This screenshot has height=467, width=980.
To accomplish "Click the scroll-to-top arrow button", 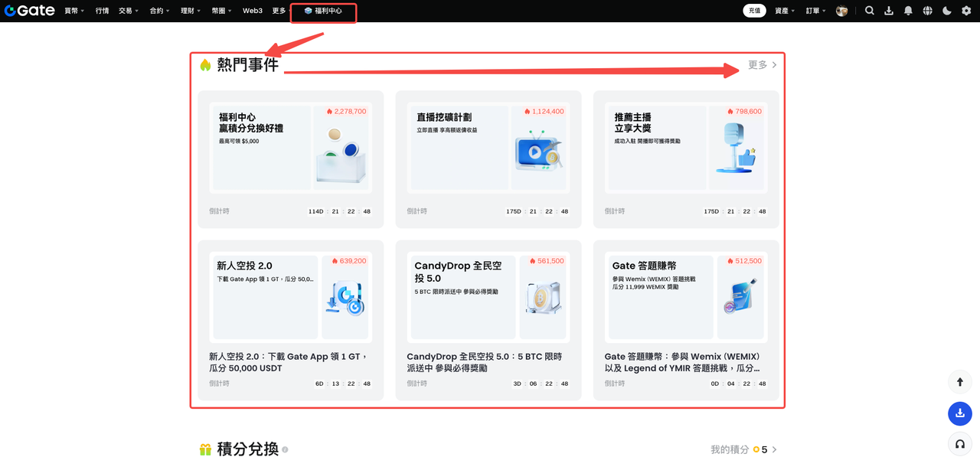I will 960,382.
